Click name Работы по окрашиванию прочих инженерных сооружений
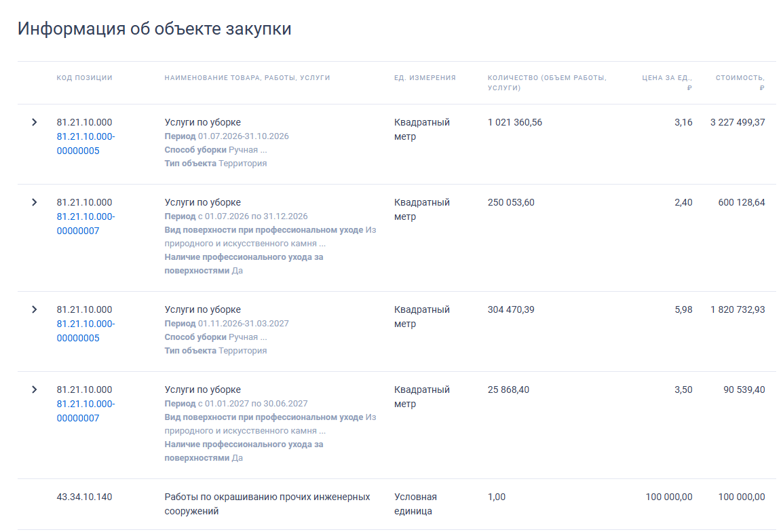 267,504
